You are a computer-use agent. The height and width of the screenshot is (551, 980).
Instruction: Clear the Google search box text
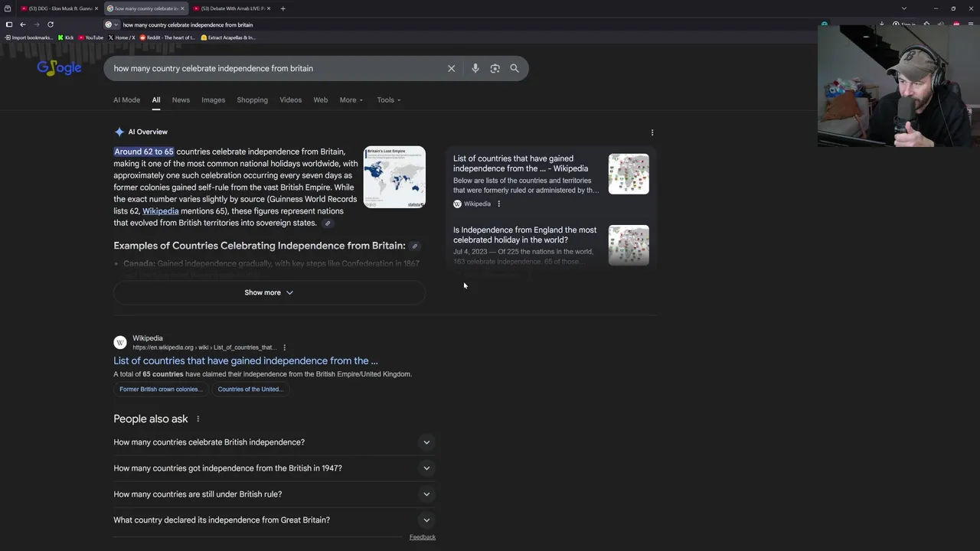tap(451, 68)
